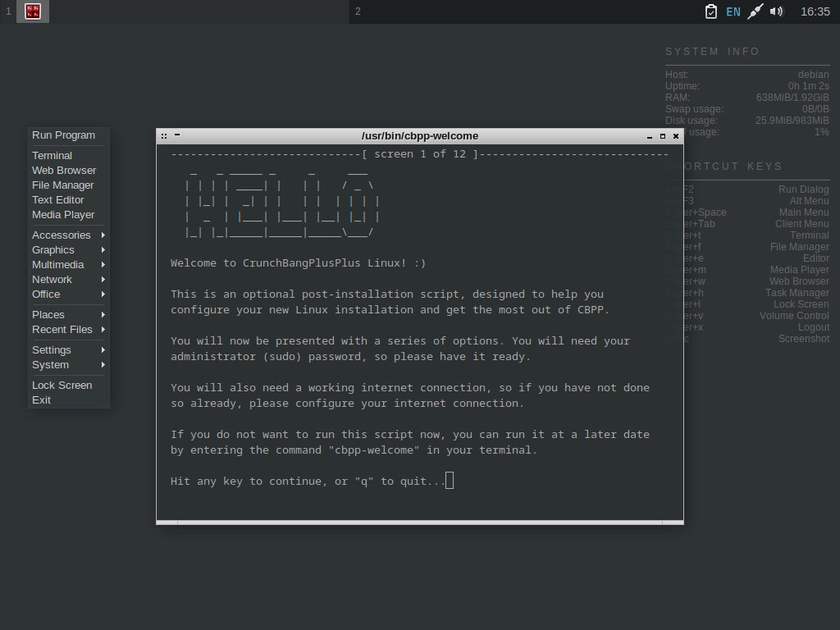Screen dimensions: 840x630
Task: Switch to workspace 2 on the panel
Action: coord(358,11)
